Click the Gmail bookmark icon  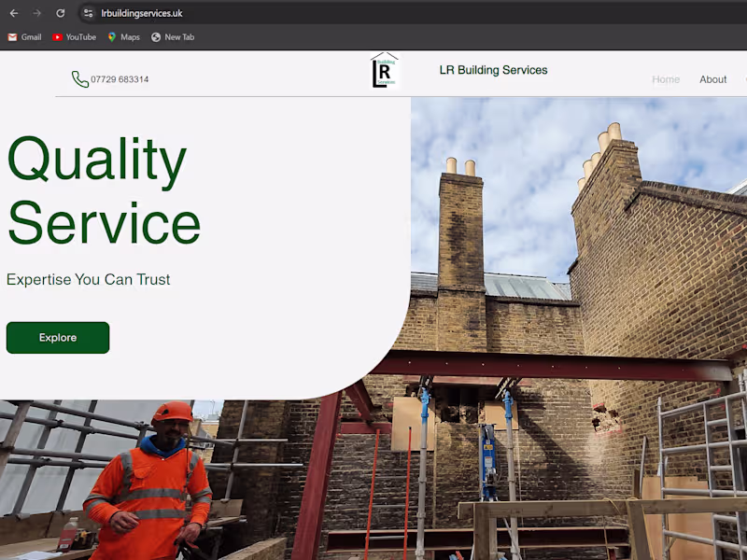[x=11, y=37]
